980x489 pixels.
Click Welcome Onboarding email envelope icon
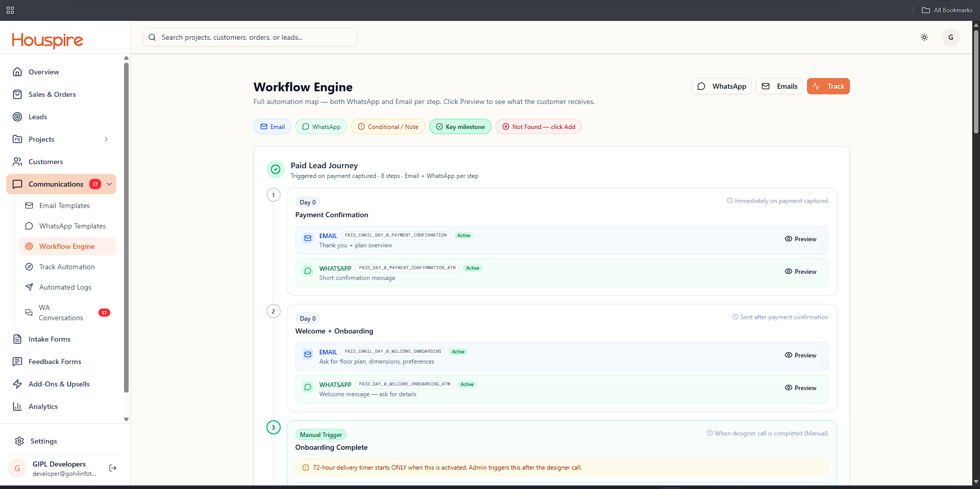click(x=308, y=354)
